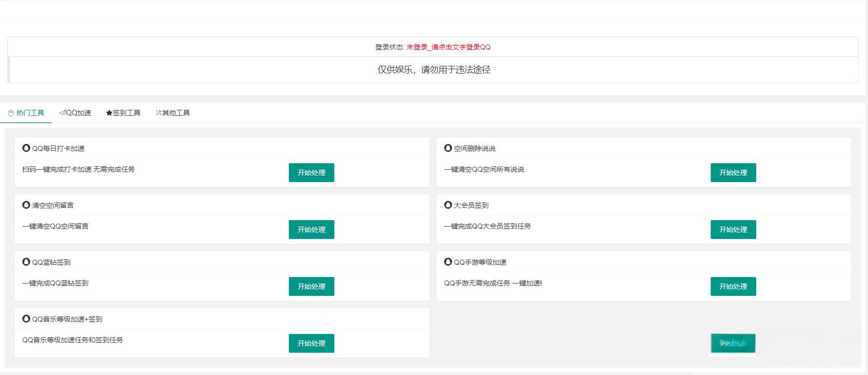868x375 pixels.
Task: Click the star icon on 签到工具 tab
Action: [109, 113]
